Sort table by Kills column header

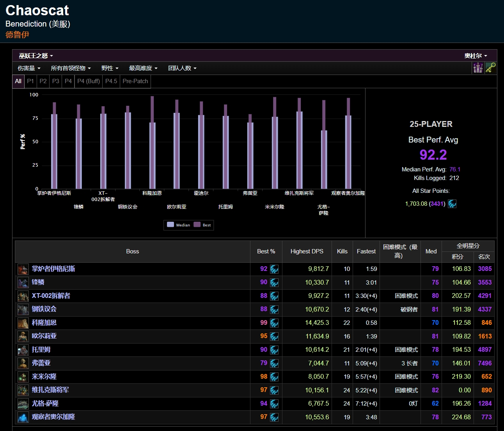coord(342,251)
